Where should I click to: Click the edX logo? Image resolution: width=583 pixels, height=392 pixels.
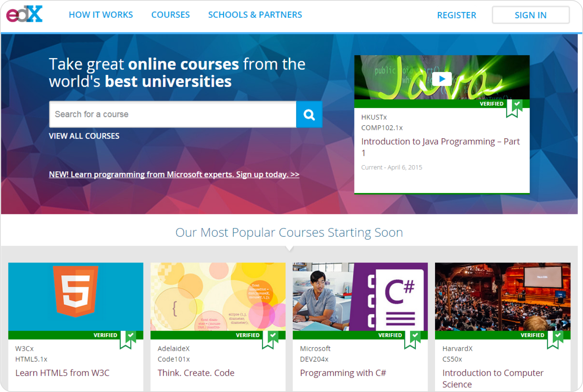[x=24, y=14]
